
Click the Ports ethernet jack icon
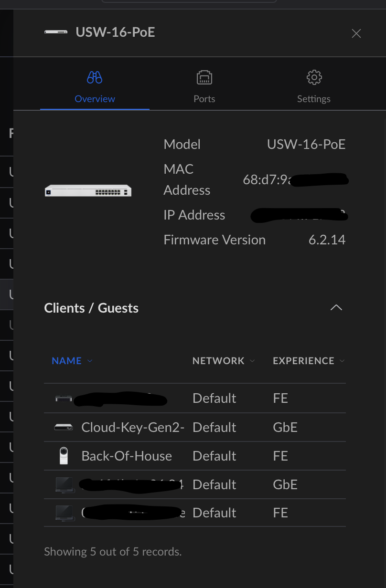[x=204, y=77]
